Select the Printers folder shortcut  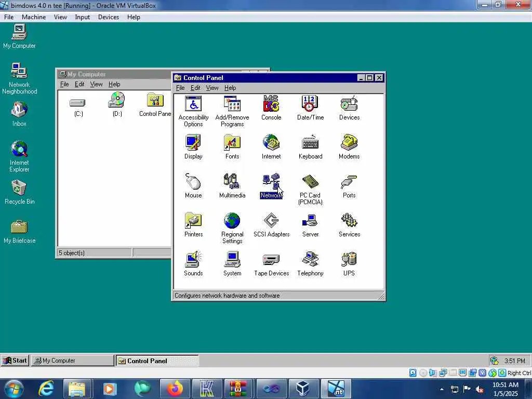(x=193, y=224)
